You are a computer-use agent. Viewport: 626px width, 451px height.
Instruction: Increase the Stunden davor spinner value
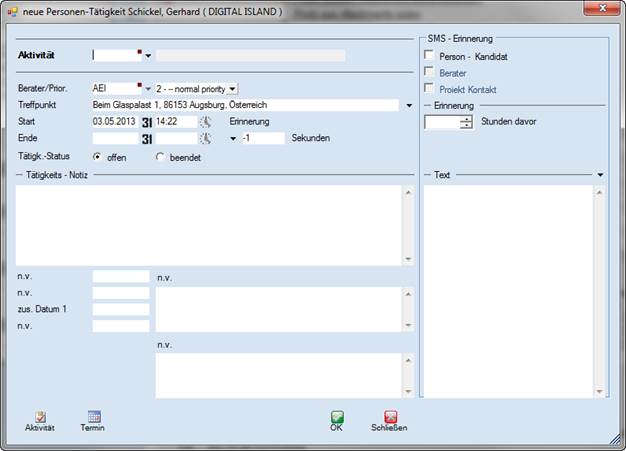(466, 119)
